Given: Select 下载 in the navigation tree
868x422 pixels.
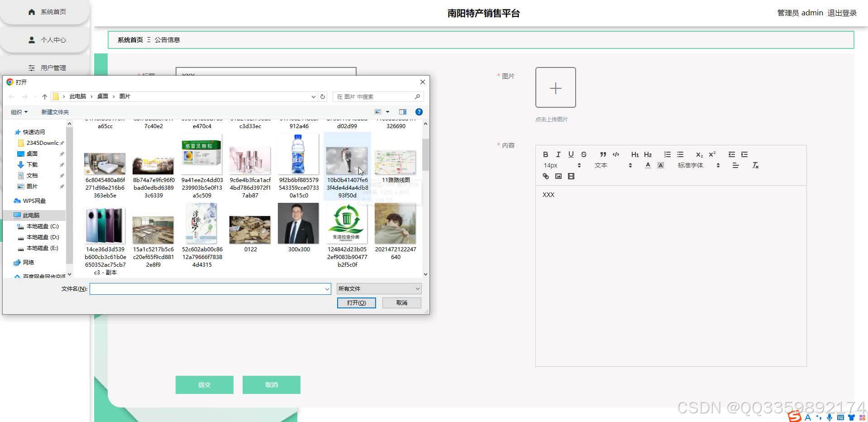Looking at the screenshot, I should click(32, 165).
